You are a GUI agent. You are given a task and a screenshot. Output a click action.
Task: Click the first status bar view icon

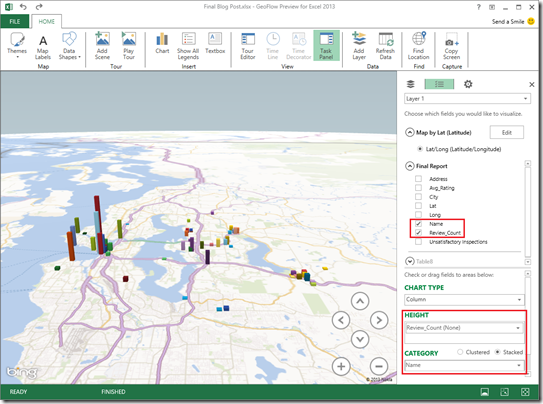click(x=485, y=392)
